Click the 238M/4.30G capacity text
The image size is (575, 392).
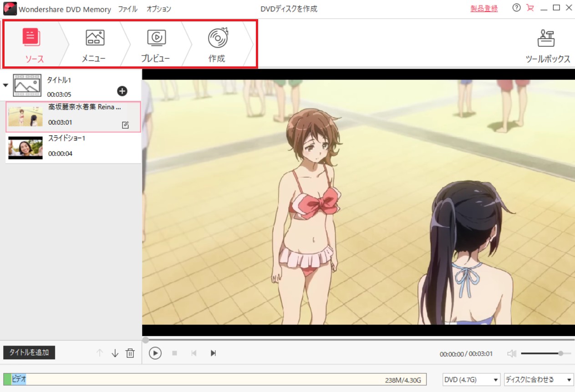coord(402,380)
